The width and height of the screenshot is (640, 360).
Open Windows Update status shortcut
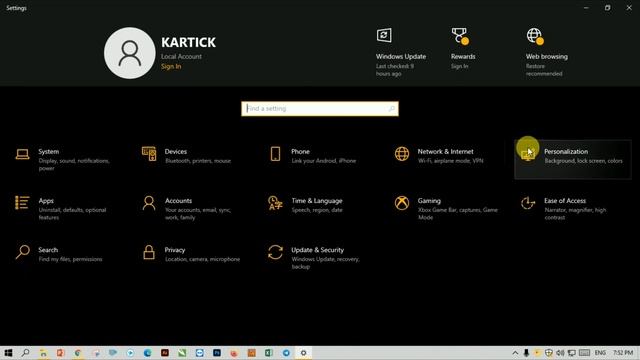(x=400, y=52)
